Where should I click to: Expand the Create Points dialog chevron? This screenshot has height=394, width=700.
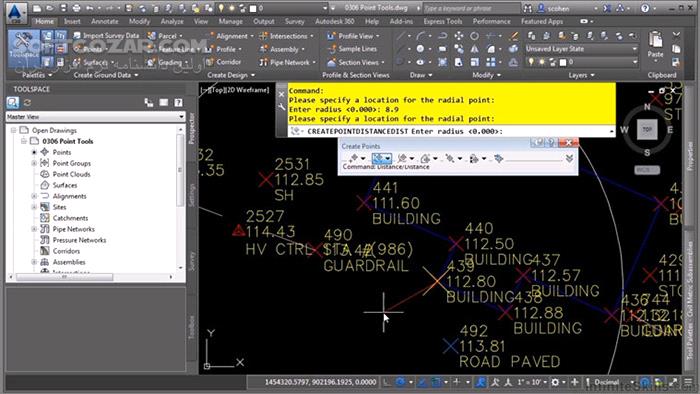569,158
